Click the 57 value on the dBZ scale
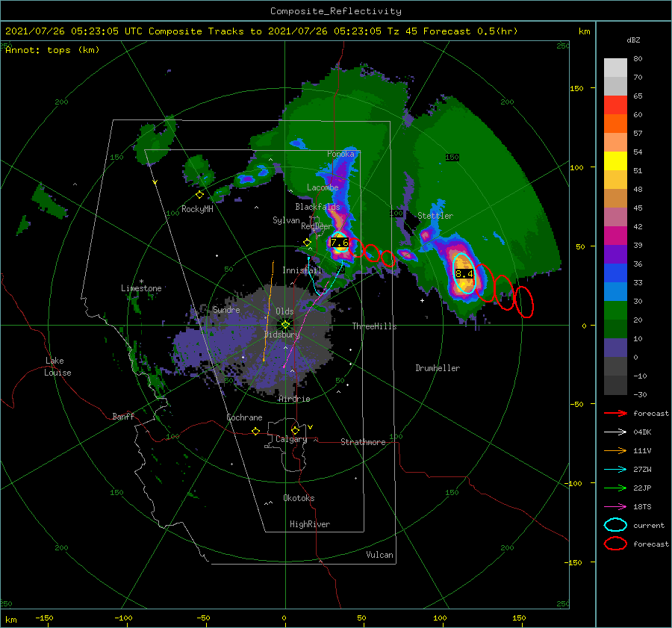This screenshot has width=672, height=628. point(638,134)
